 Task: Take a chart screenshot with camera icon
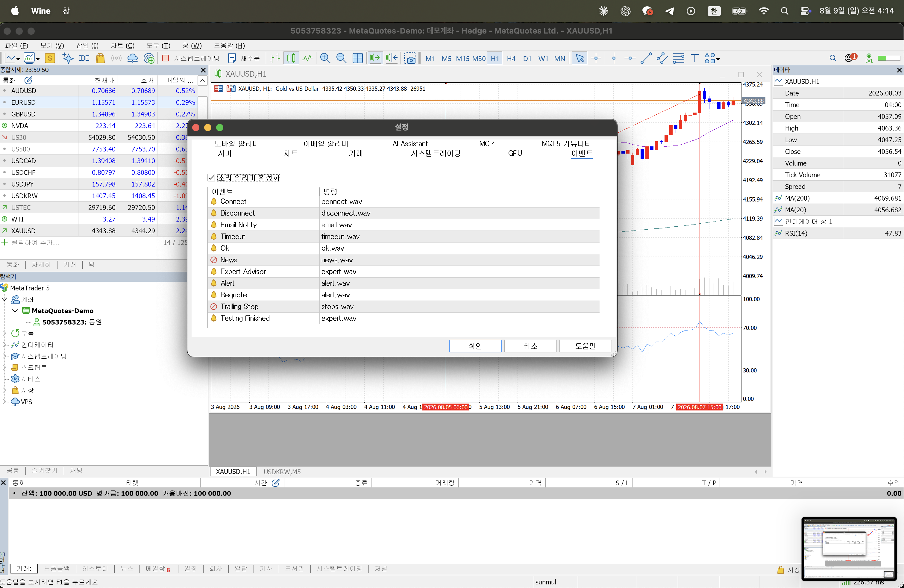(410, 58)
